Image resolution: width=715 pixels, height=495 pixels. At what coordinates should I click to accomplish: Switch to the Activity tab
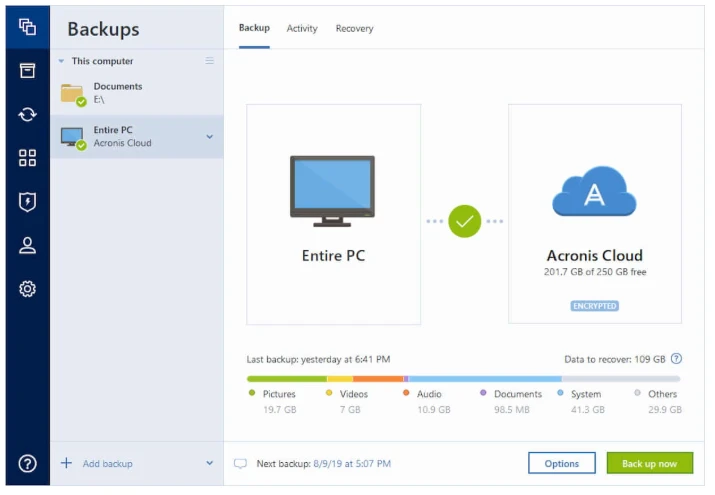tap(302, 28)
